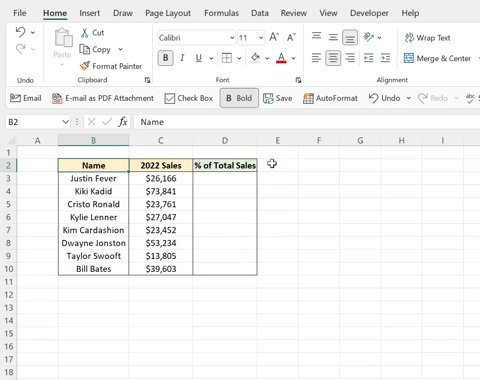Image resolution: width=480 pixels, height=380 pixels.
Task: Apply the red Font Color
Action: (281, 58)
